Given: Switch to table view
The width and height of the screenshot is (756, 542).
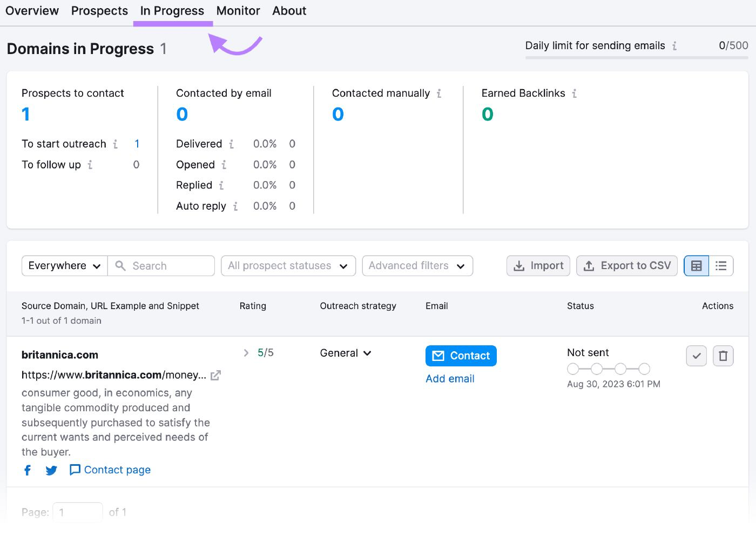Looking at the screenshot, I should (x=696, y=265).
